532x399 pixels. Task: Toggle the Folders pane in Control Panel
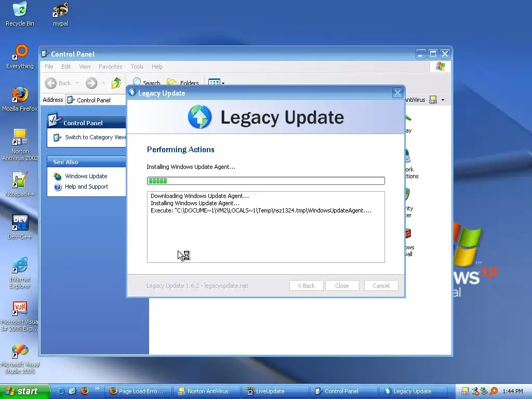point(182,82)
